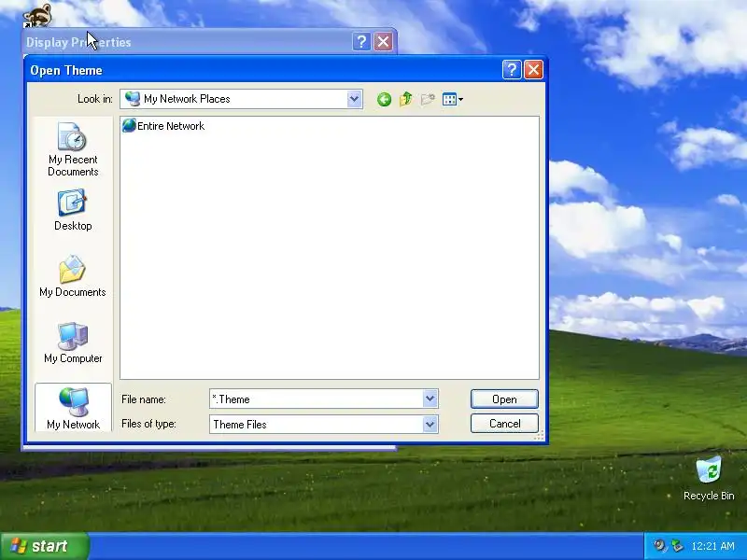This screenshot has height=560, width=747.
Task: Click into the File name field
Action: [x=316, y=399]
